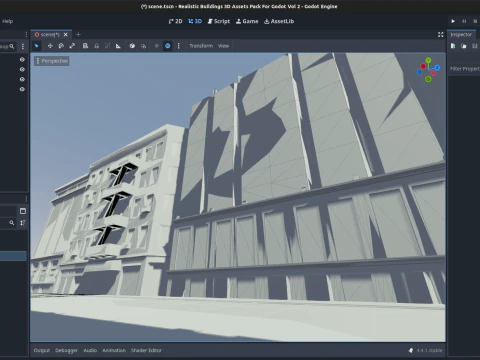Select the Inspector dock tab
The height and width of the screenshot is (360, 480).
(x=461, y=35)
